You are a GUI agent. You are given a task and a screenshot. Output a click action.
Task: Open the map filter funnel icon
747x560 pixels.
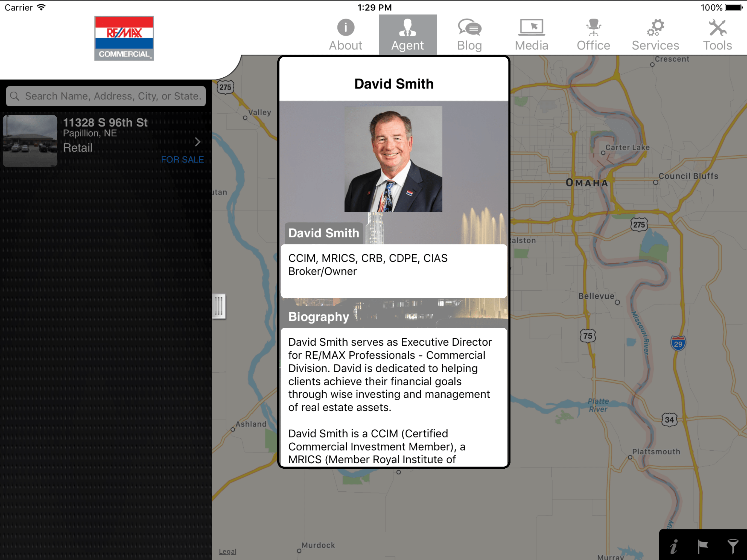(733, 547)
